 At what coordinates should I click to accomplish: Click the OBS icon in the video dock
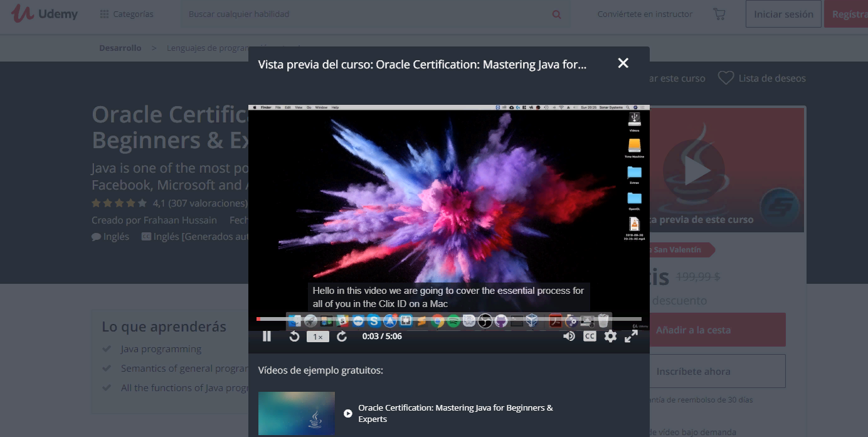pyautogui.click(x=485, y=321)
